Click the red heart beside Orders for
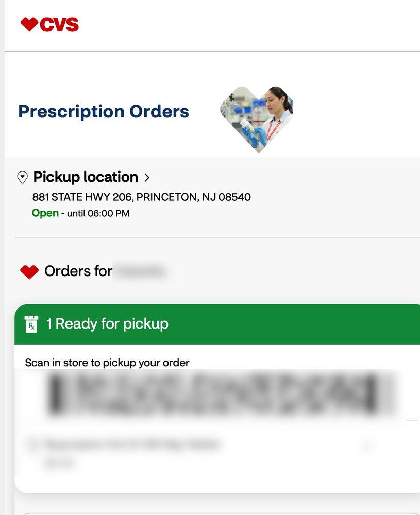 (29, 271)
